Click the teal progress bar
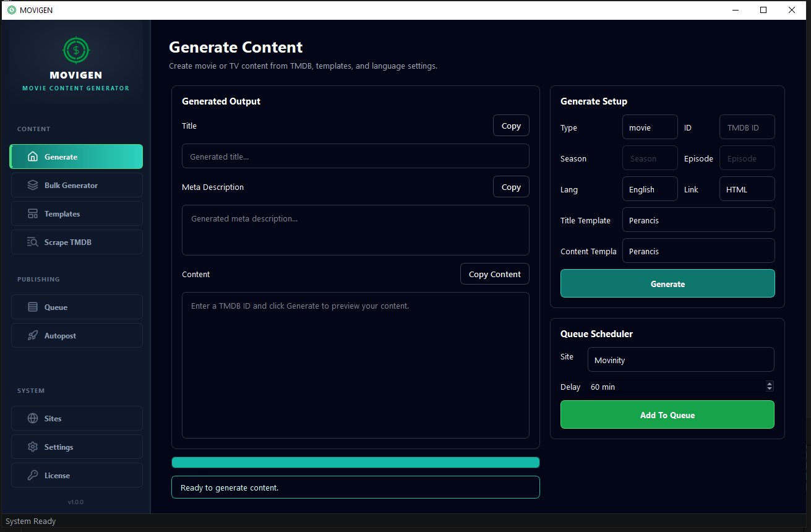 click(x=356, y=462)
